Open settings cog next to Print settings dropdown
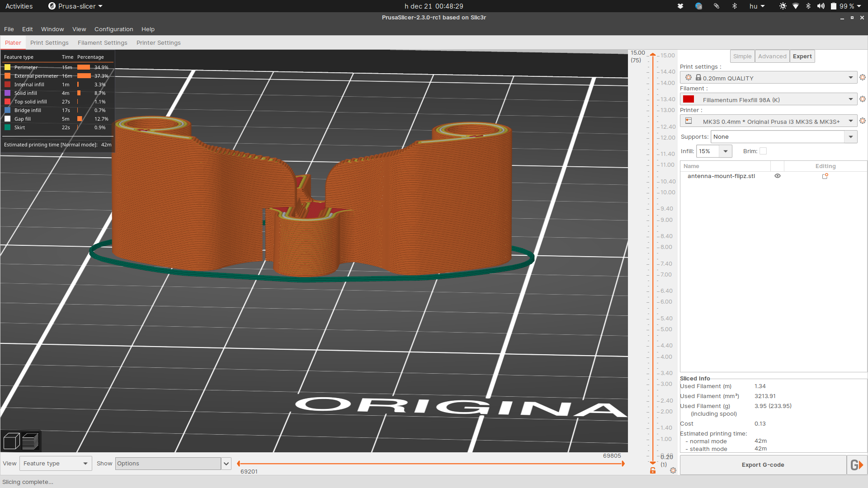868x488 pixels. pyautogui.click(x=863, y=78)
